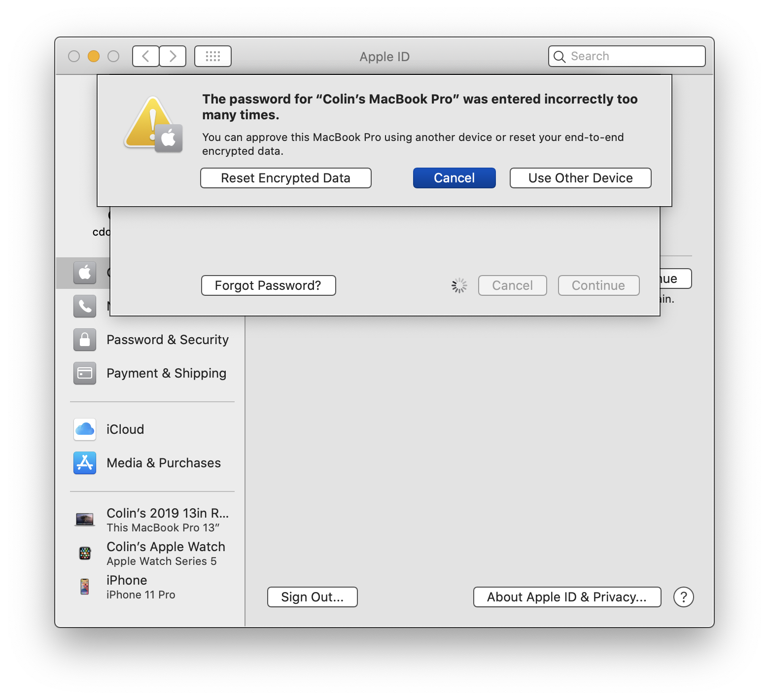Click the alert text "You can approve this MacBook Pro…"
This screenshot has height=700, width=769.
tap(413, 144)
